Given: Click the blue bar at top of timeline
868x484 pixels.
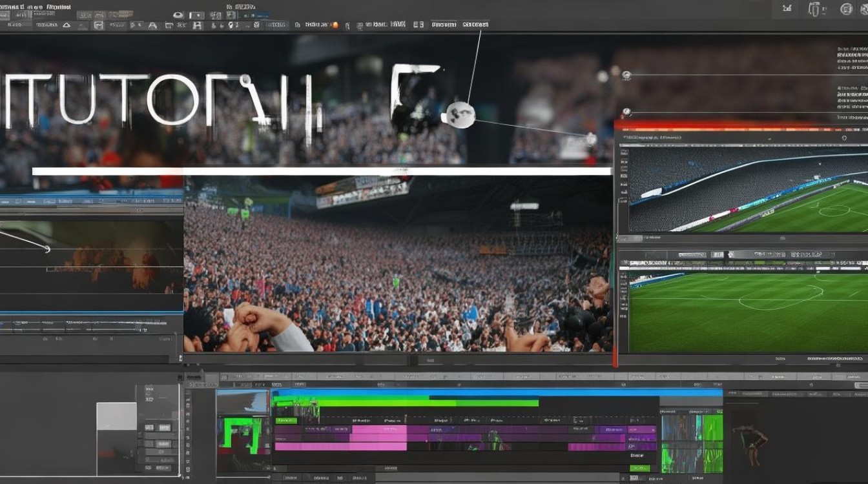Looking at the screenshot, I should point(497,392).
